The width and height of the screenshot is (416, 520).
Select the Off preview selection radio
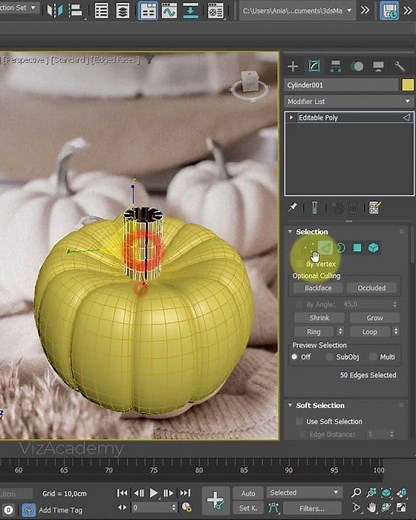[x=294, y=357]
